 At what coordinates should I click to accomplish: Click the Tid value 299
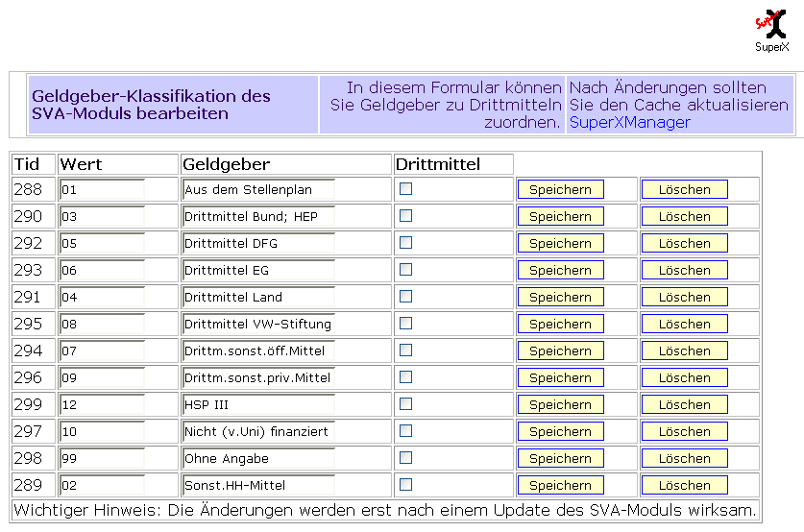click(x=28, y=405)
